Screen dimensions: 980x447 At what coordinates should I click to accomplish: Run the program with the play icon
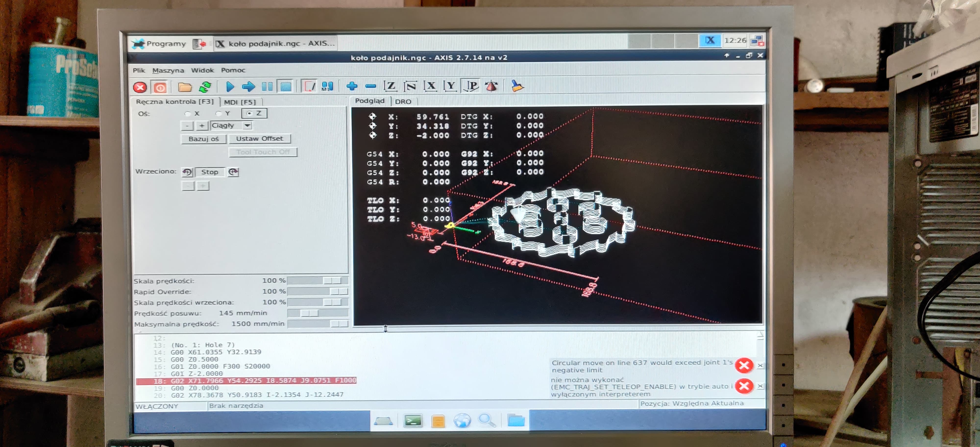[230, 87]
